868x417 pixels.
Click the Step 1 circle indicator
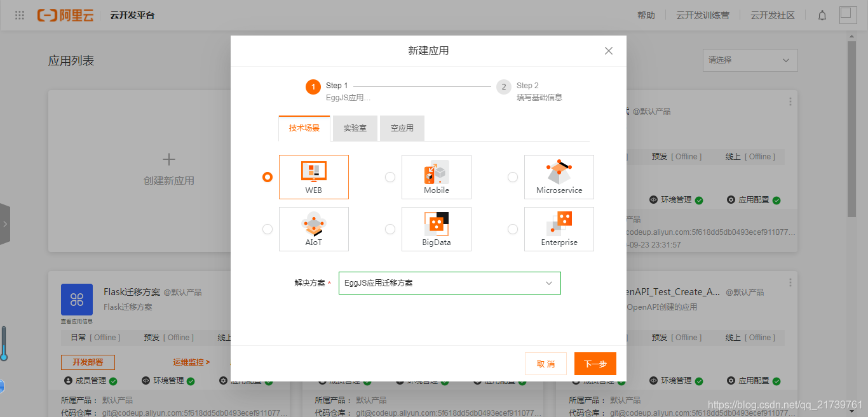pyautogui.click(x=313, y=87)
